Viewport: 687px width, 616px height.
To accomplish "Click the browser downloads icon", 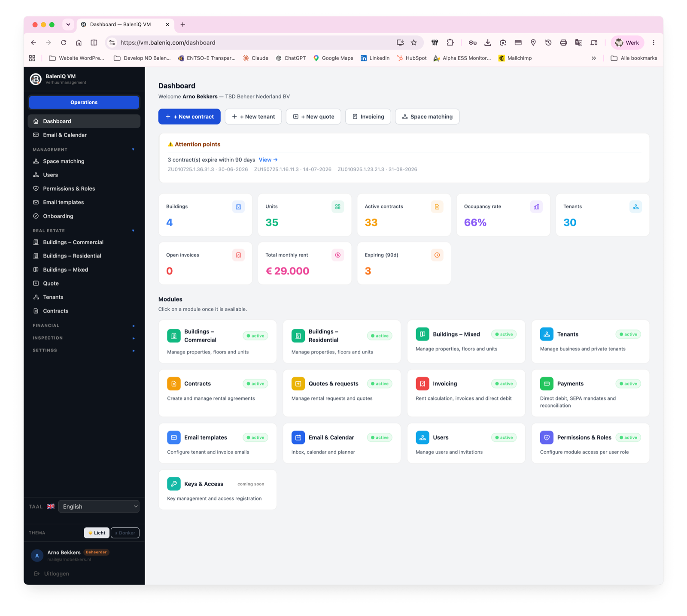I will pyautogui.click(x=488, y=42).
